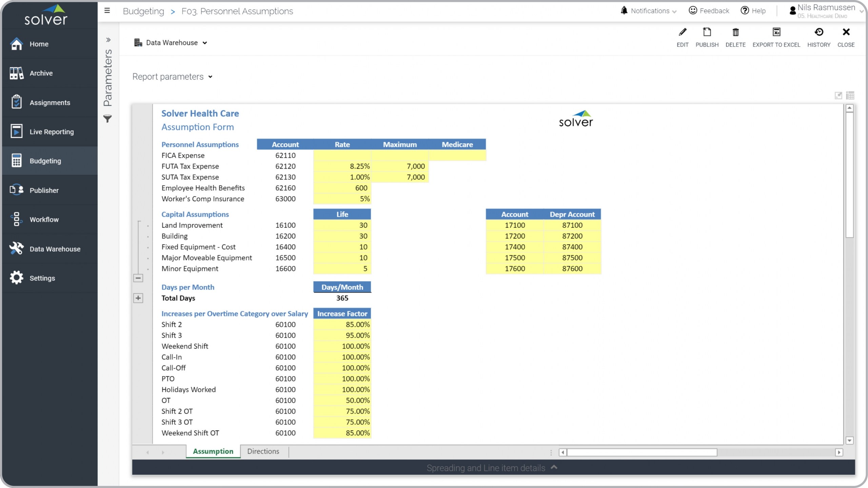Click the grid view icon above the sheet
Image resolution: width=868 pixels, height=488 pixels.
850,96
